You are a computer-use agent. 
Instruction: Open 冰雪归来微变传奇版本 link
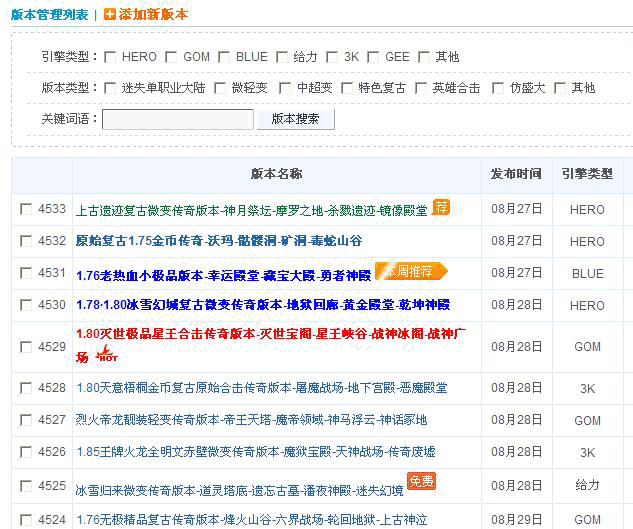click(x=239, y=491)
